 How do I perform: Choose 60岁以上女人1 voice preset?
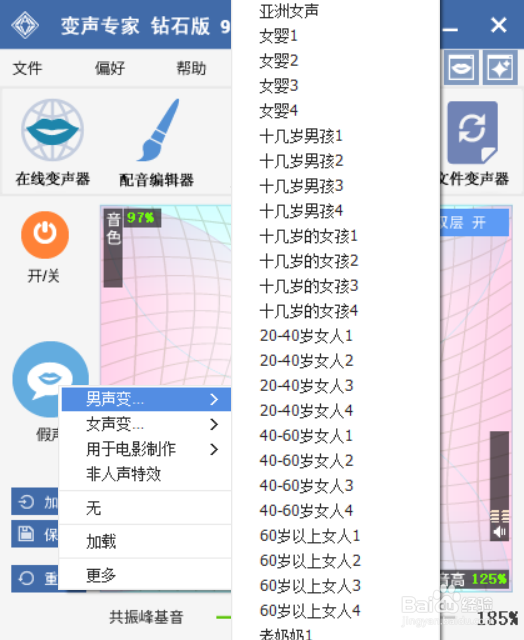(x=310, y=536)
